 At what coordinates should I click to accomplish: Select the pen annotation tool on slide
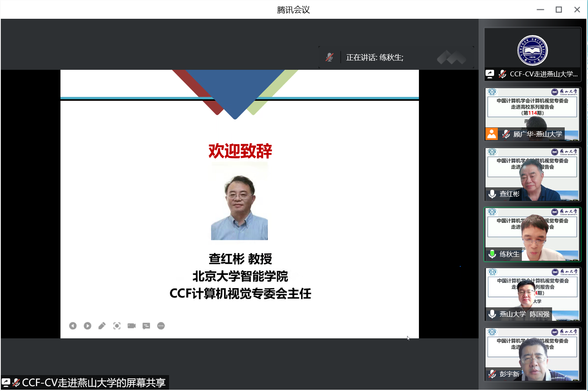point(102,326)
